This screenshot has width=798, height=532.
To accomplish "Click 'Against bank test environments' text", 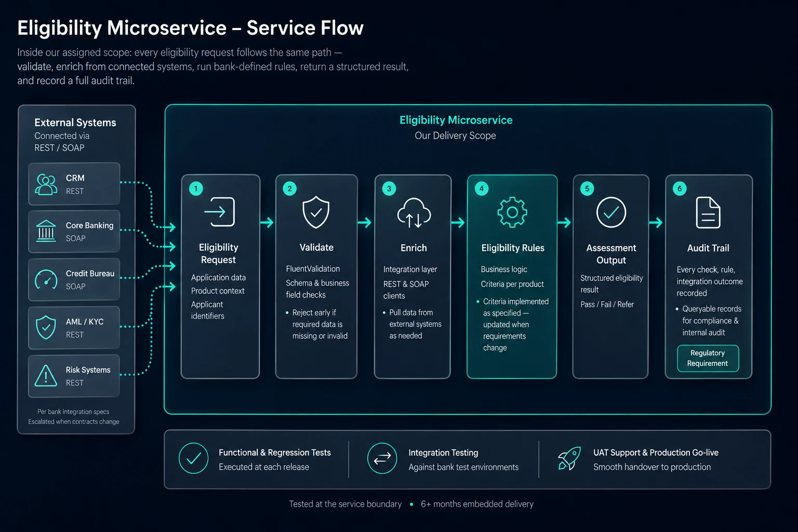I will point(463,467).
